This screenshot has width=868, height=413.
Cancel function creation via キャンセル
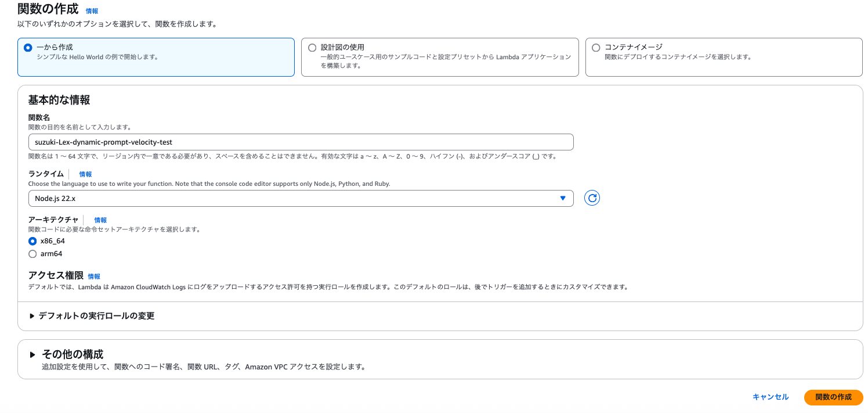click(x=770, y=397)
